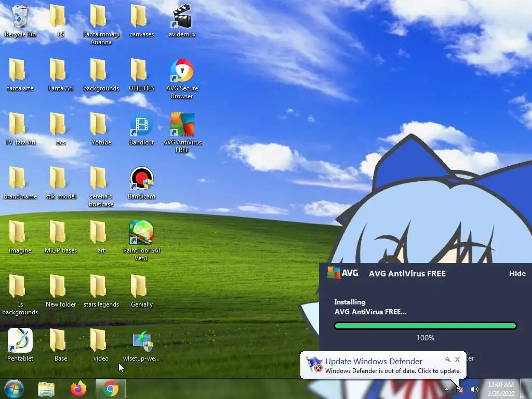The height and width of the screenshot is (399, 532).
Task: Select the Genially folder
Action: point(141,291)
